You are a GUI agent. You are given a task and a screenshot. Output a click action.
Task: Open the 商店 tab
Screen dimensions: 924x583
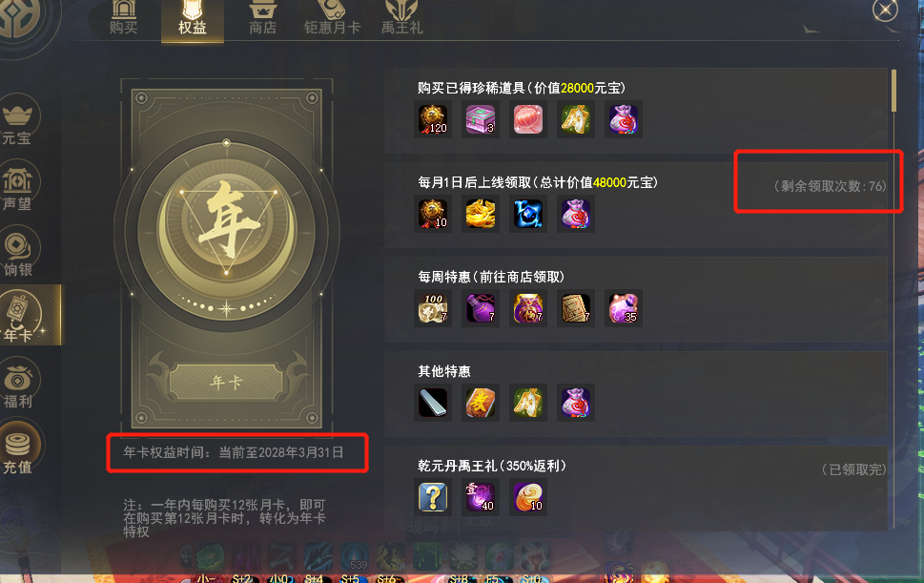(263, 19)
